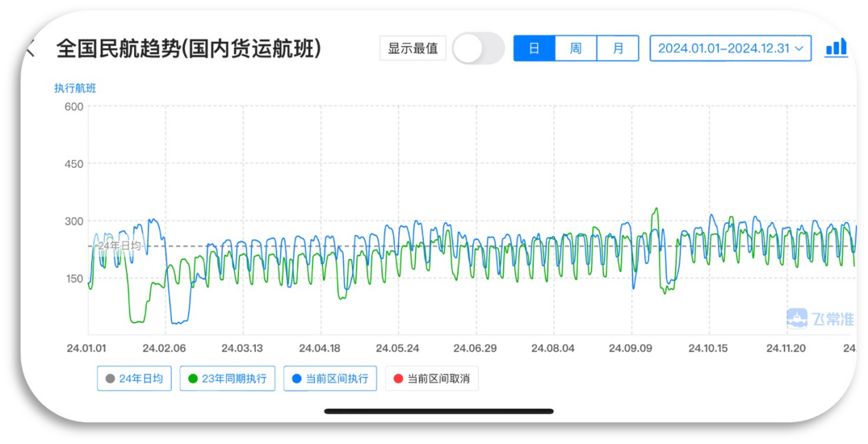Click the 24.03.13 x-axis date label

coord(242,348)
